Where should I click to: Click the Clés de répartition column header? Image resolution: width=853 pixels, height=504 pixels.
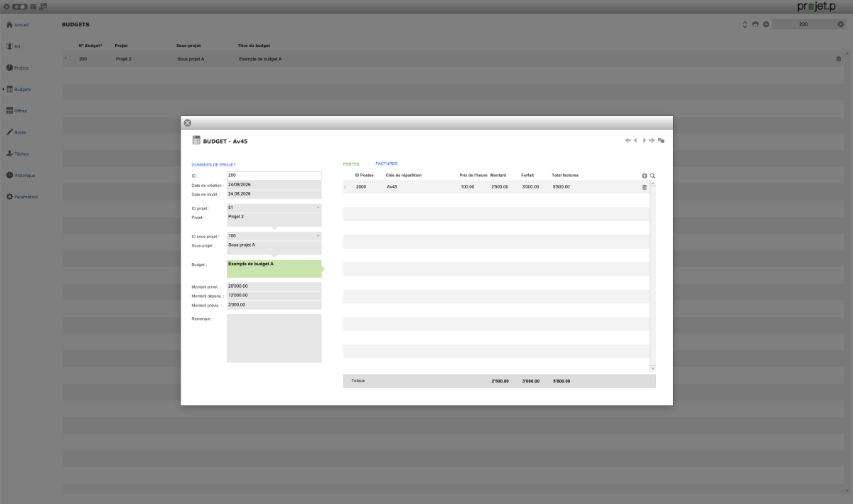(x=404, y=175)
